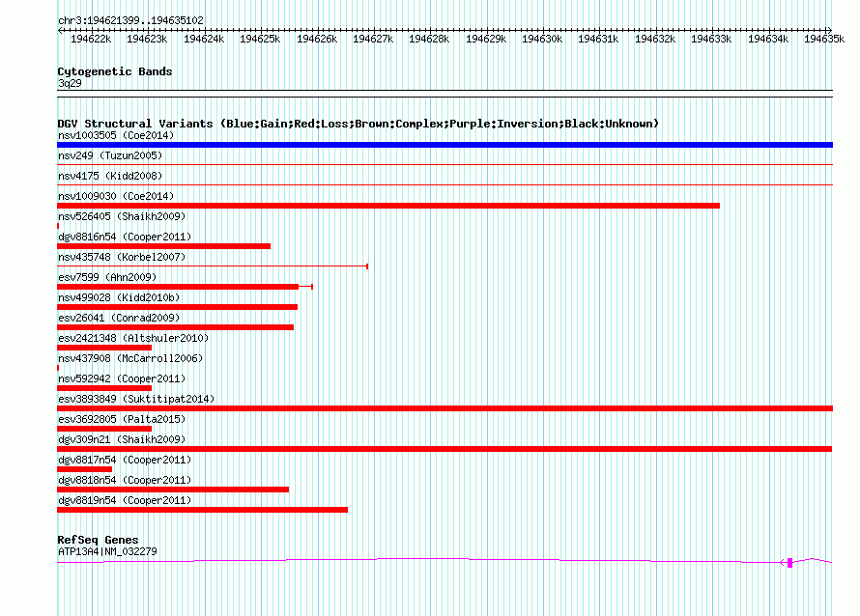The image size is (860, 616).
Task: Open the dgv8817n54 (Cooper2011) label
Action: coord(125,460)
